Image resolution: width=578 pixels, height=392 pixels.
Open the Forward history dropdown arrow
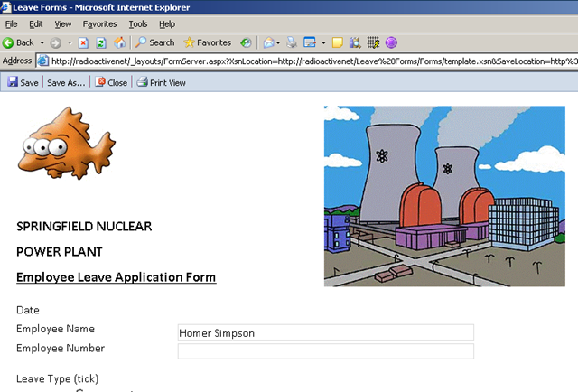click(70, 42)
